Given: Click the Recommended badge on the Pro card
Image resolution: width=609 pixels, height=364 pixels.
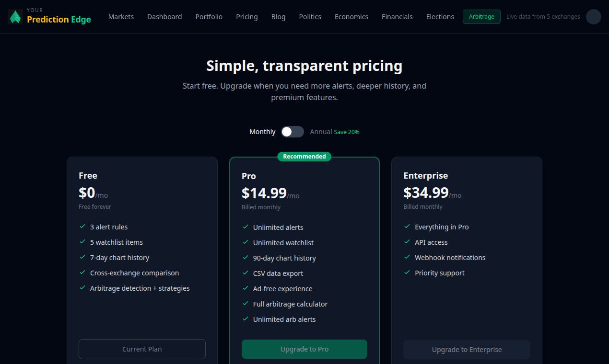Looking at the screenshot, I should coord(304,156).
